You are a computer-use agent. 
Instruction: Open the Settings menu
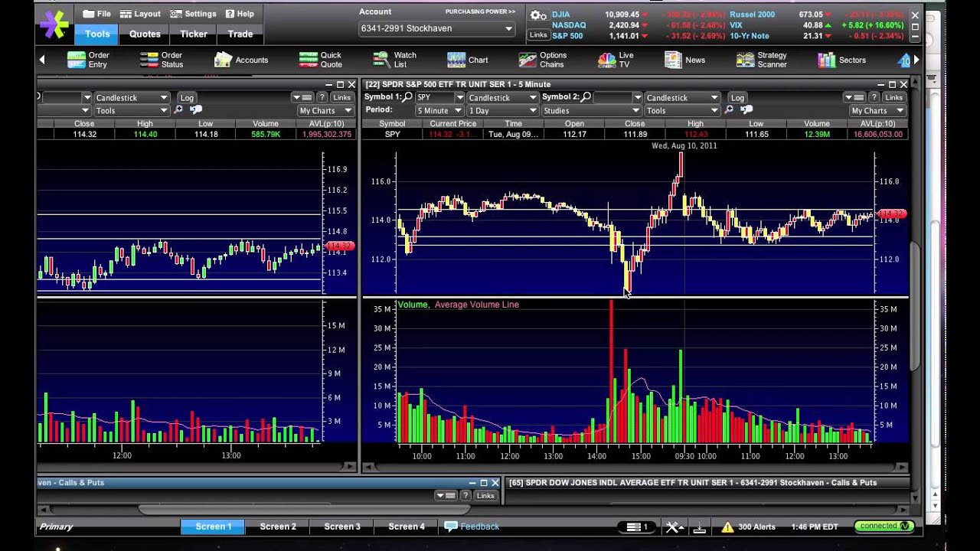coord(193,14)
